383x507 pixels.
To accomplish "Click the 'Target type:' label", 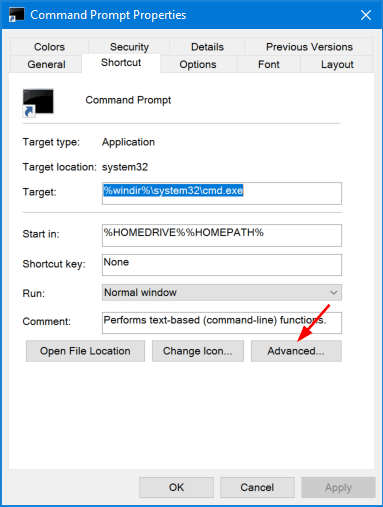I will (51, 142).
